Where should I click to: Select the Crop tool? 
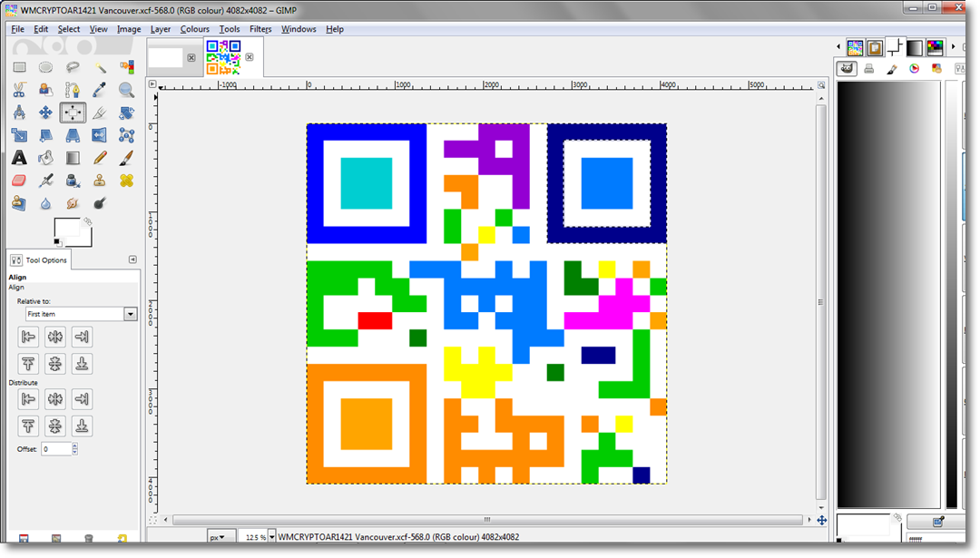point(100,113)
